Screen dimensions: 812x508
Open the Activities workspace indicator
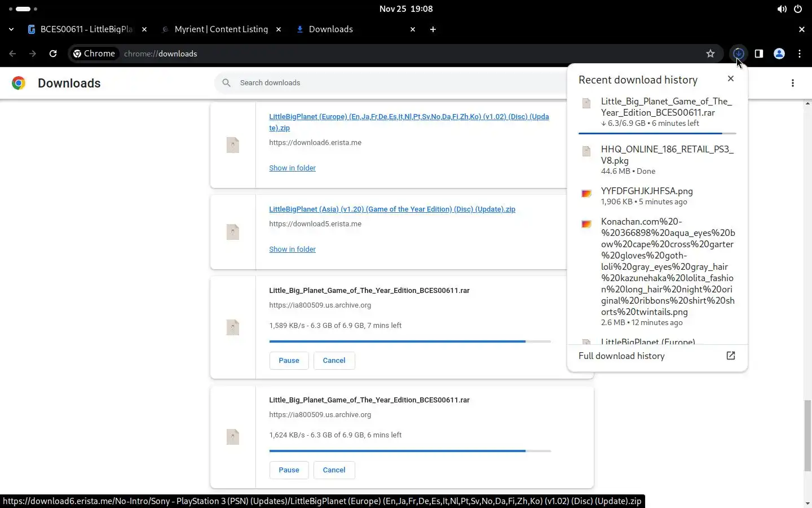pos(23,9)
